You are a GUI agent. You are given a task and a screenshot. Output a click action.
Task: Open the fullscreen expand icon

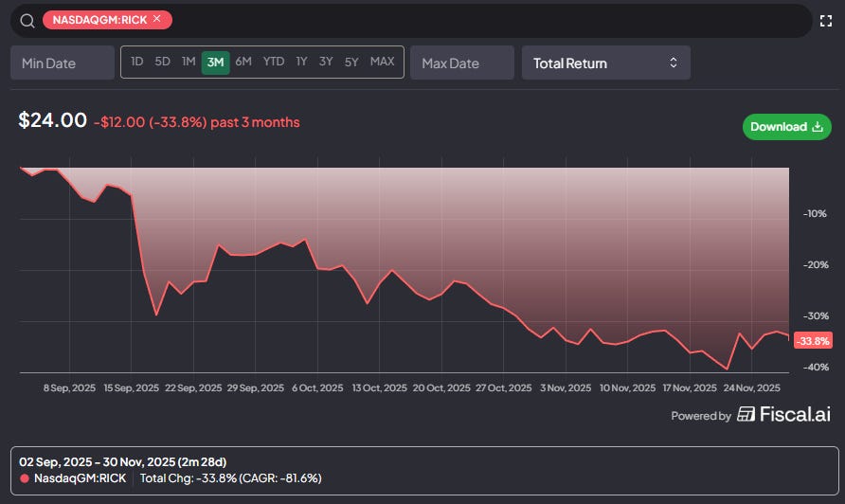tap(826, 21)
